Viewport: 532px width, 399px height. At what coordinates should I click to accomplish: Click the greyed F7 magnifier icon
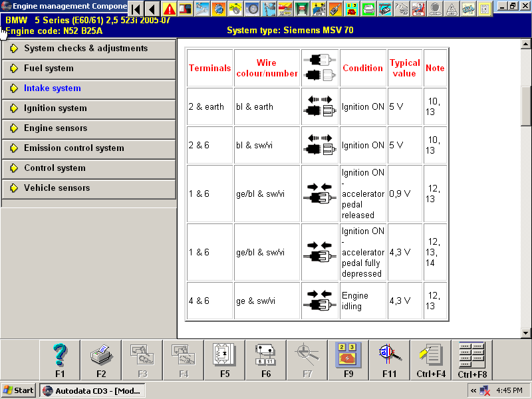point(307,360)
